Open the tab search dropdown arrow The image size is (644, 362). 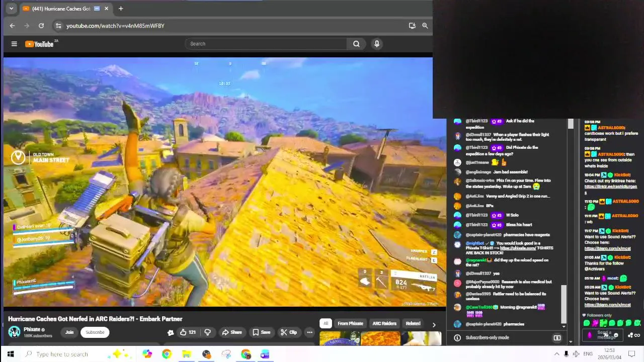coord(11,9)
